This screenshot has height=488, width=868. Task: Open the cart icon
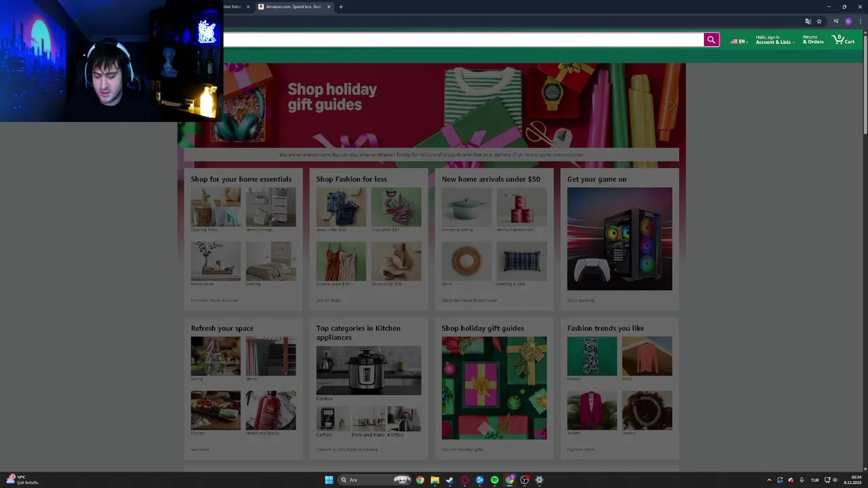click(844, 40)
